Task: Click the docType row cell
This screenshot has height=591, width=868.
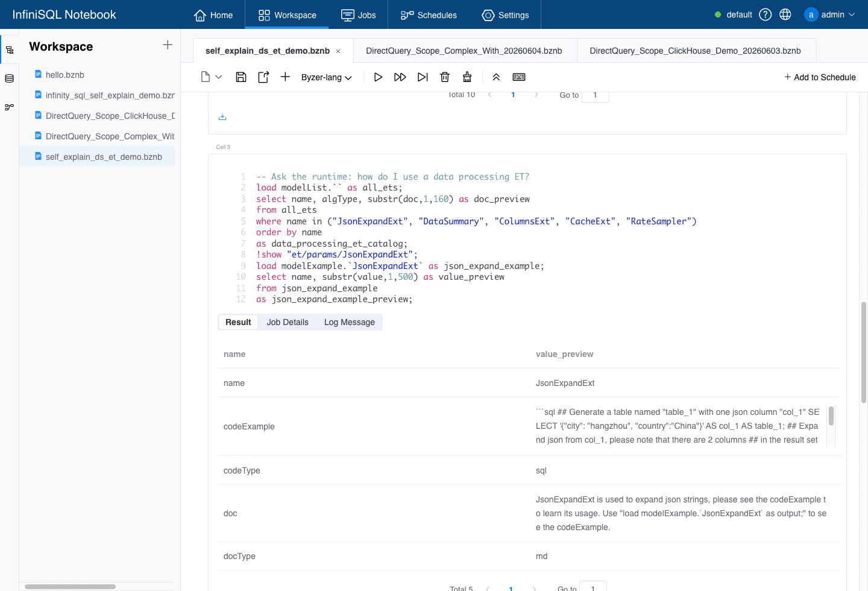Action: pyautogui.click(x=239, y=556)
